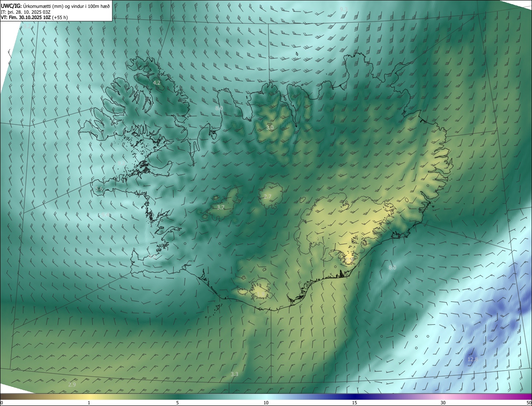This screenshot has height=406, width=532.
Task: Click the 4.2 value label in the Westfjords
Action: [x=157, y=83]
